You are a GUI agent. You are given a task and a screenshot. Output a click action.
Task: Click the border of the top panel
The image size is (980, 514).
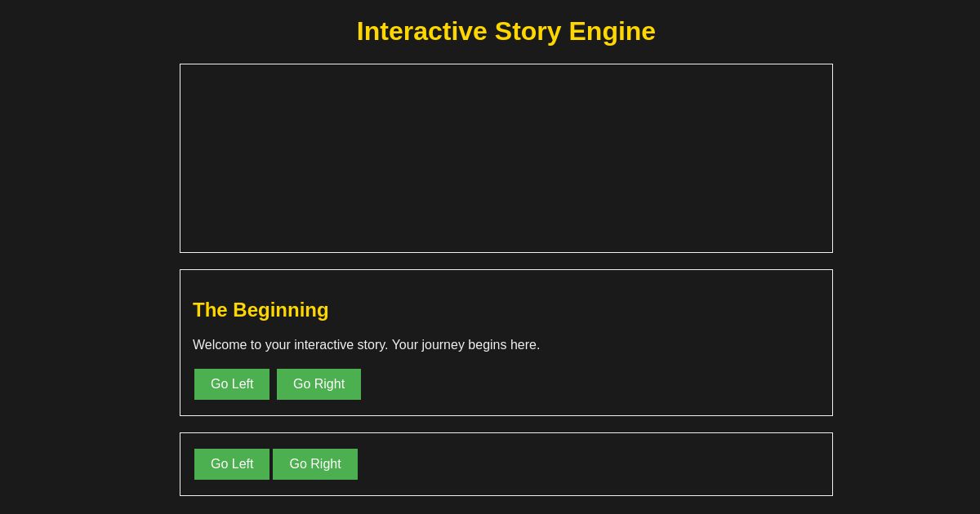click(x=506, y=64)
